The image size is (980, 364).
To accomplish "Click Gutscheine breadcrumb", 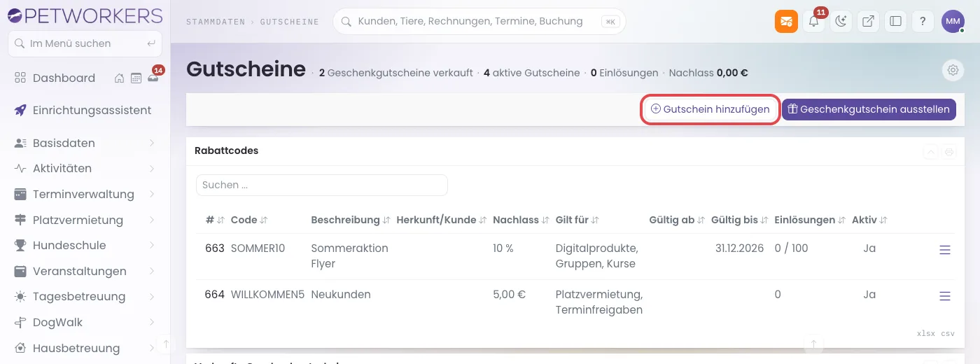I will coord(289,22).
